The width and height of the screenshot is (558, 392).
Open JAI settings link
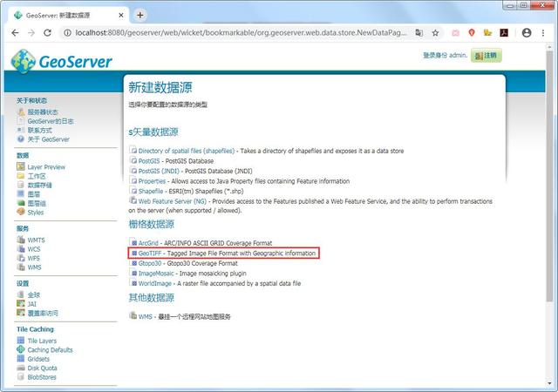(32, 304)
